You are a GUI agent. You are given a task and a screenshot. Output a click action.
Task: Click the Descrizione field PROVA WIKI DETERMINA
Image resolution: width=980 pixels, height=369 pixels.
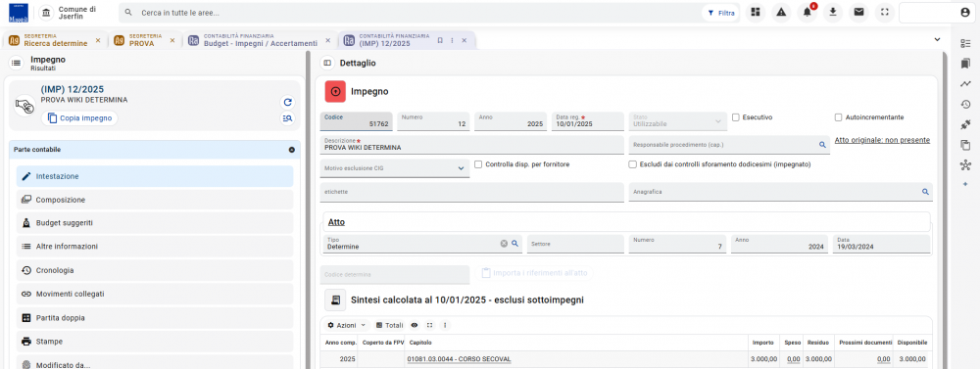point(472,144)
